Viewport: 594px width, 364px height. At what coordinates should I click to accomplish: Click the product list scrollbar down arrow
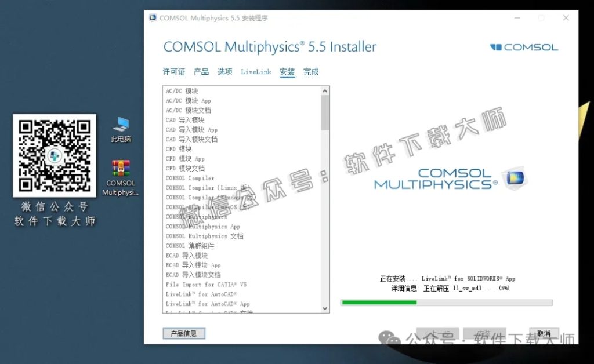(x=325, y=308)
